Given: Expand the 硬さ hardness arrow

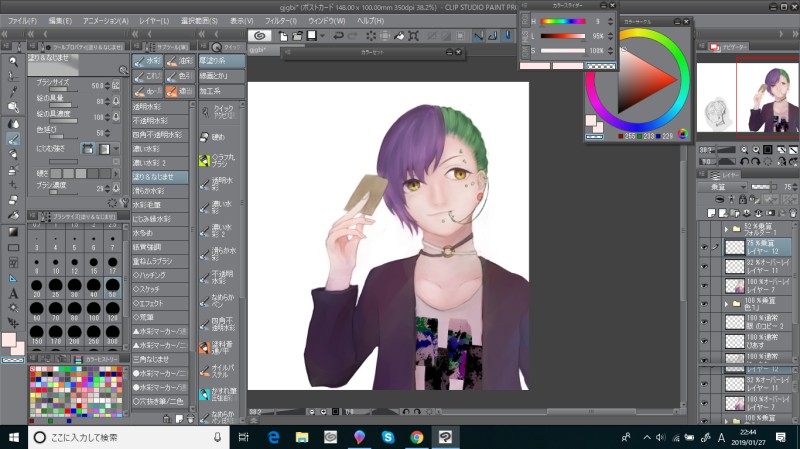Looking at the screenshot, I should coord(116,173).
